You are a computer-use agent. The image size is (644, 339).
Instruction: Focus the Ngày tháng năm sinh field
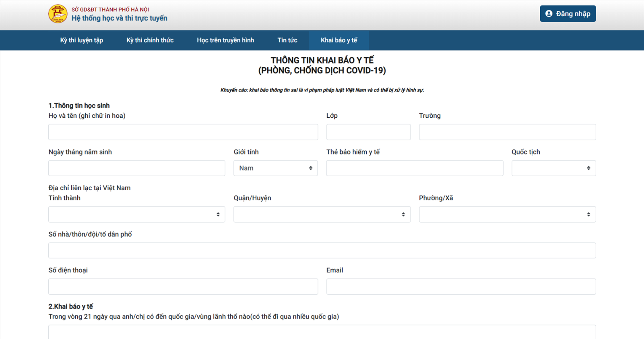[136, 168]
